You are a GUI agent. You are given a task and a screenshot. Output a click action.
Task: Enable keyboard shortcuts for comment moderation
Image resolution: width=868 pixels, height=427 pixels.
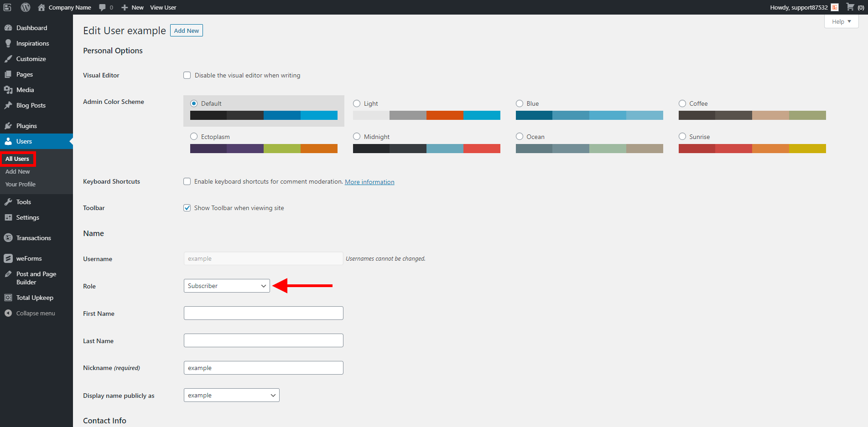(x=187, y=181)
